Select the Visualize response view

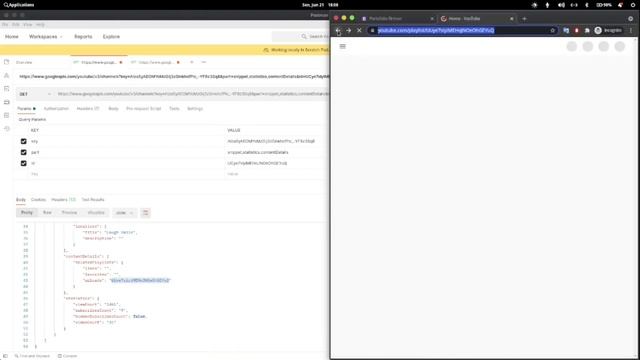(x=96, y=213)
